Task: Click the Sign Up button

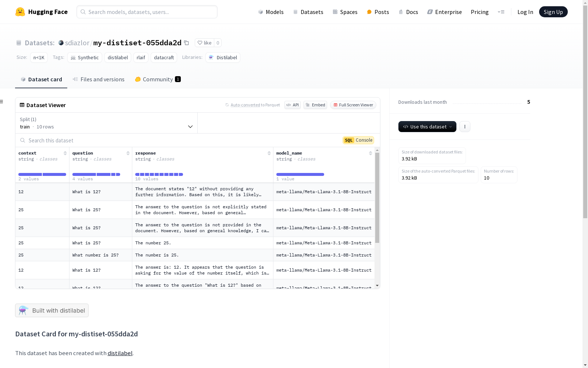Action: (x=553, y=12)
